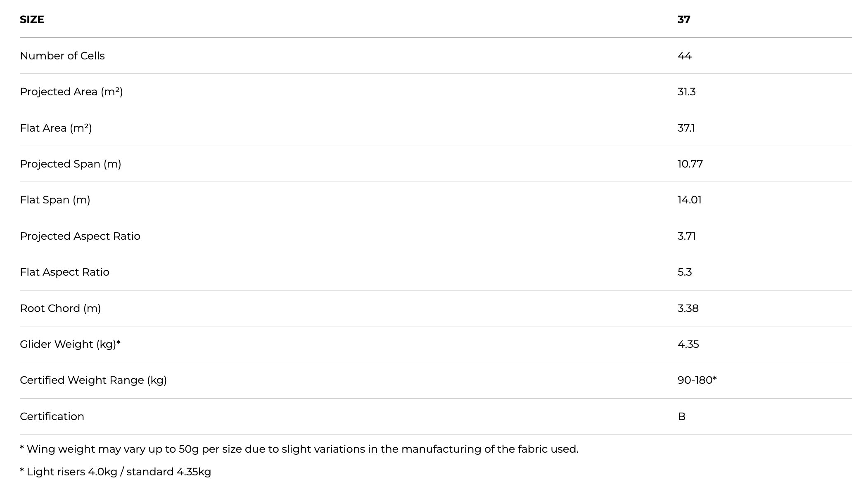Click the Projected Span (m) label
The width and height of the screenshot is (868, 496).
(71, 164)
